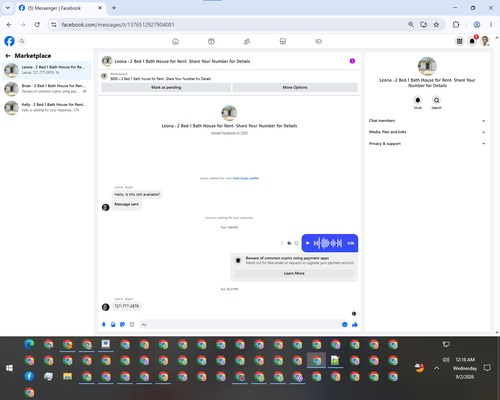500x400 pixels.
Task: Select the Brian conversation in the list
Action: coord(47,89)
